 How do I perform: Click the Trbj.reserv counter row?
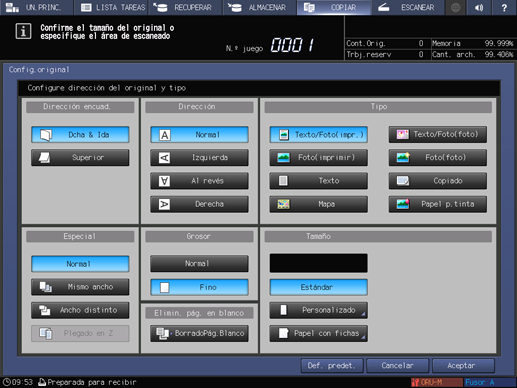click(x=388, y=54)
